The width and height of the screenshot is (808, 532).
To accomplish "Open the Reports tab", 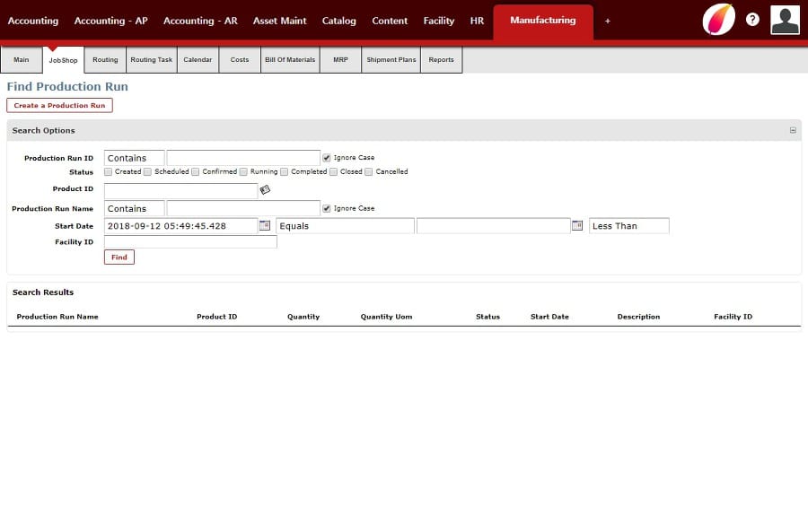I will pyautogui.click(x=442, y=60).
